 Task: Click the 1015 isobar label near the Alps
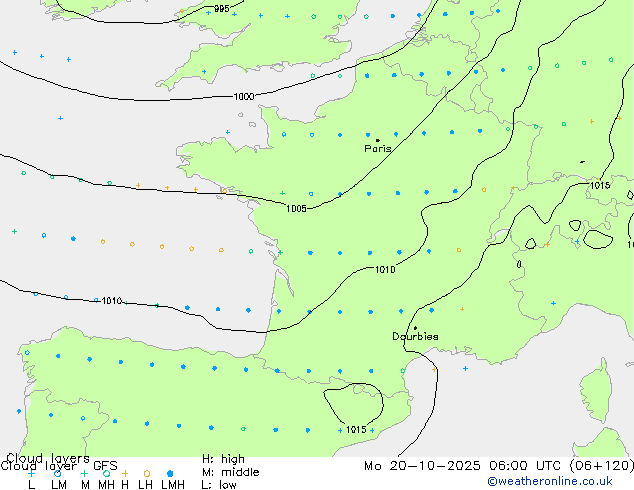(x=600, y=185)
